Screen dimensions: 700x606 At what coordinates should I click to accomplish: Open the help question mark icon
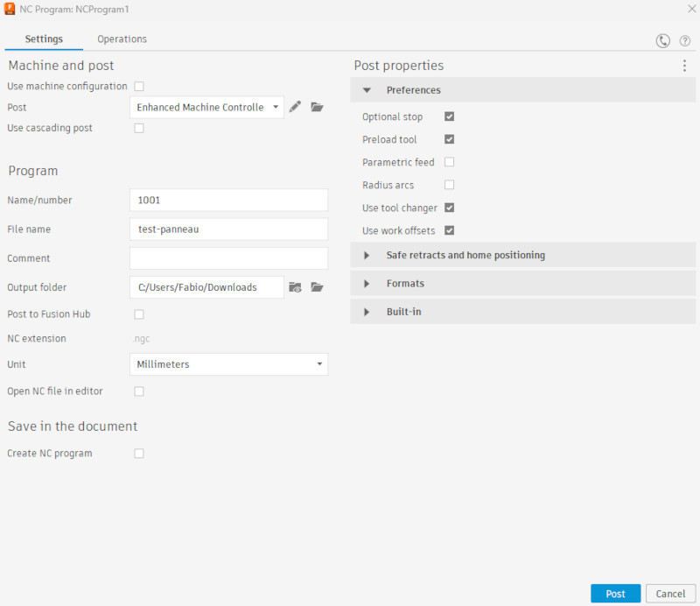coord(685,40)
